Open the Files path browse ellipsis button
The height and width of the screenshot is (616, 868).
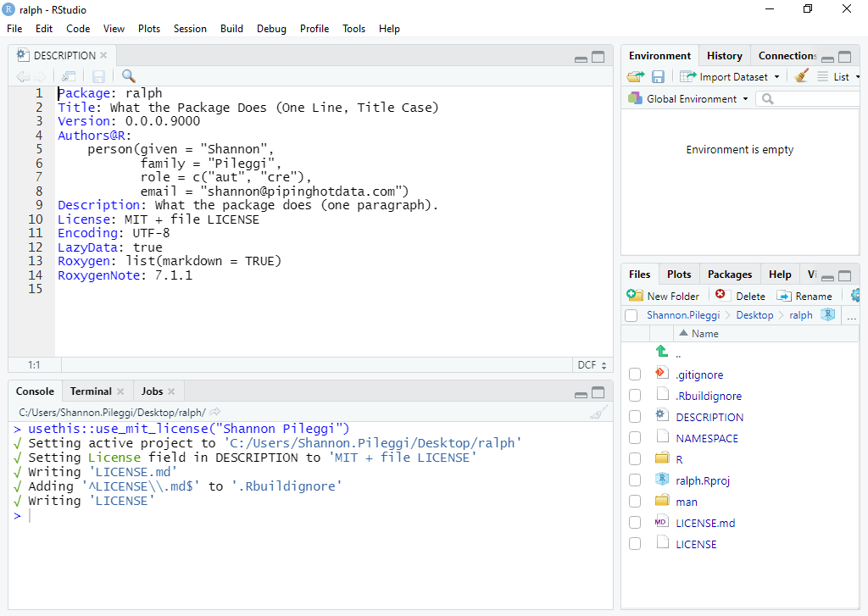coord(851,317)
